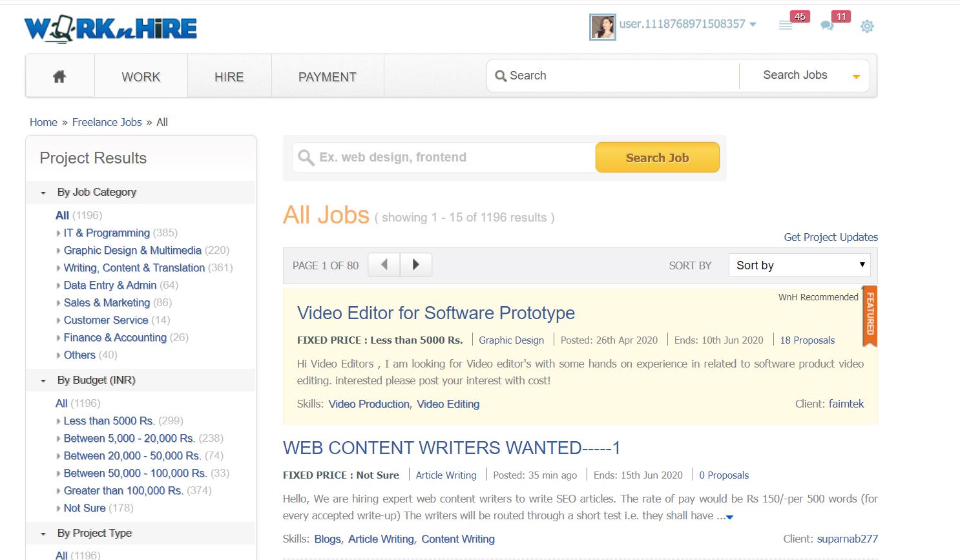Click Graphic Design category tag
Image resolution: width=960 pixels, height=560 pixels.
point(512,340)
